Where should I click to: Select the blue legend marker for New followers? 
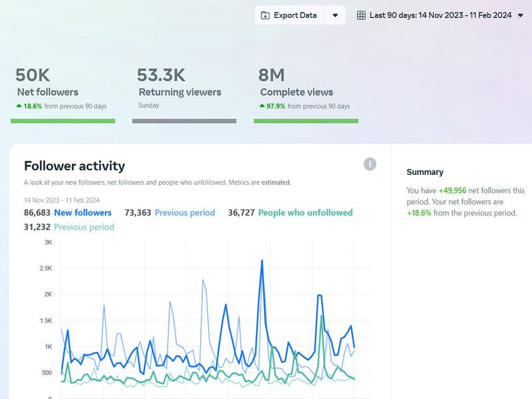coord(82,212)
